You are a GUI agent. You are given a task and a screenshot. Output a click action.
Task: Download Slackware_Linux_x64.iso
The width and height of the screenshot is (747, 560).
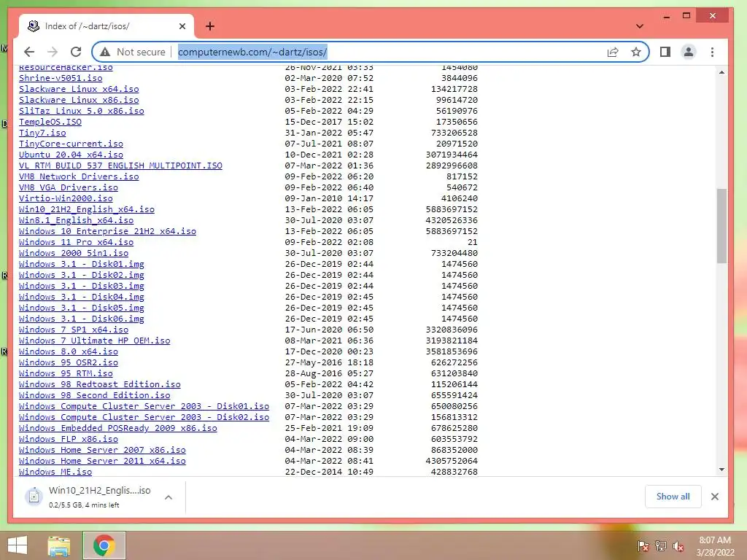79,89
